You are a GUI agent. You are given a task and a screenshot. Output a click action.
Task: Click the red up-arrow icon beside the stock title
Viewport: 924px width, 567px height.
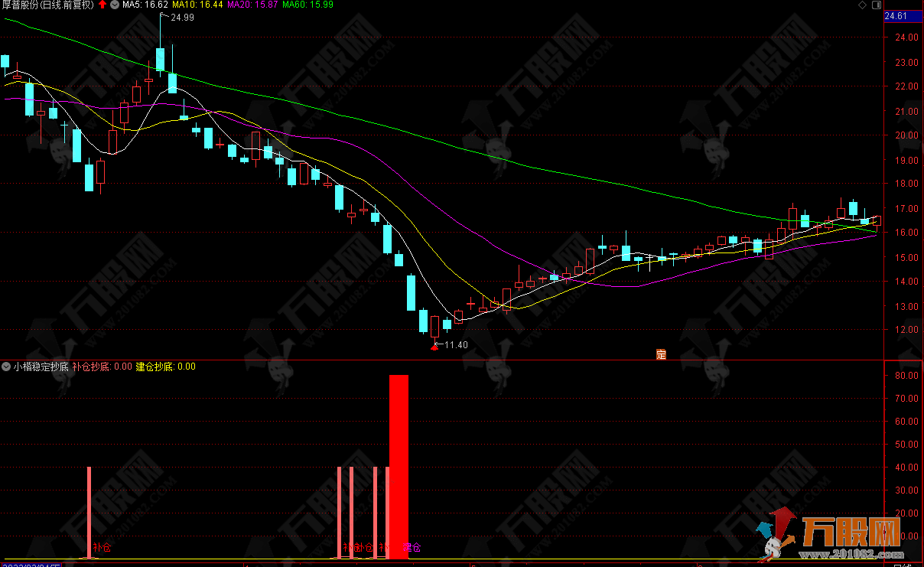[x=103, y=5]
